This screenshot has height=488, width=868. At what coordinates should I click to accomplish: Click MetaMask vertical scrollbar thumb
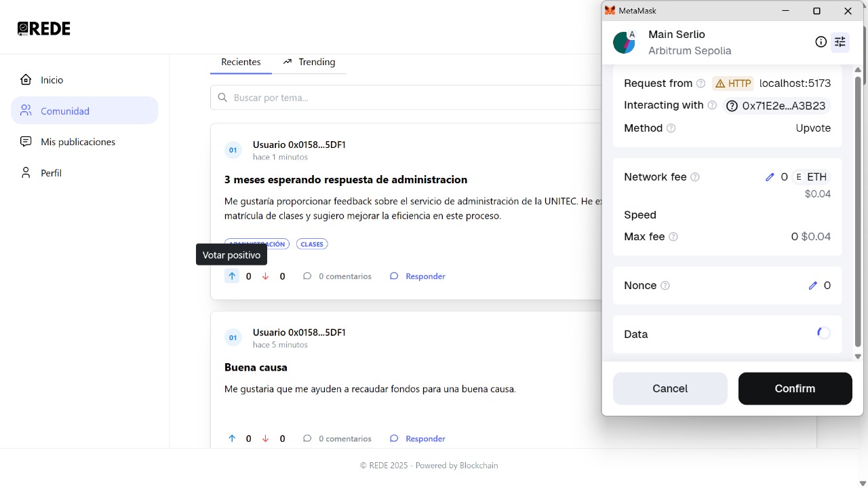pyautogui.click(x=858, y=212)
